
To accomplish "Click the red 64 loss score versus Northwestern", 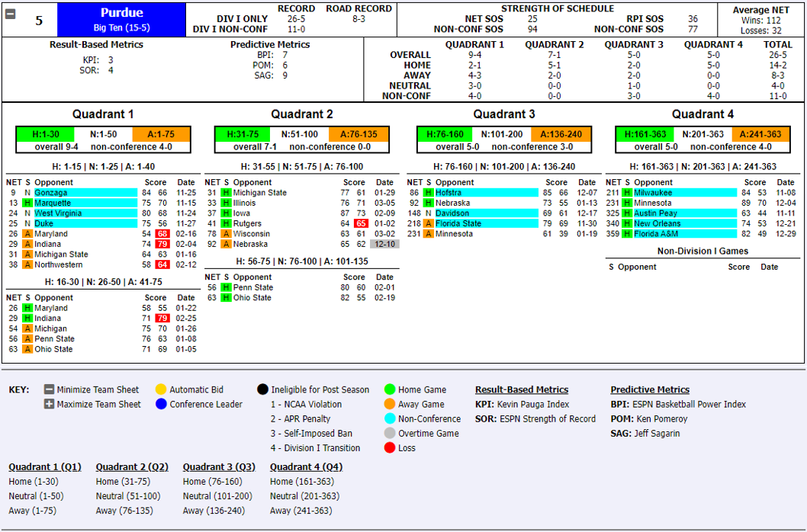I will pyautogui.click(x=162, y=264).
